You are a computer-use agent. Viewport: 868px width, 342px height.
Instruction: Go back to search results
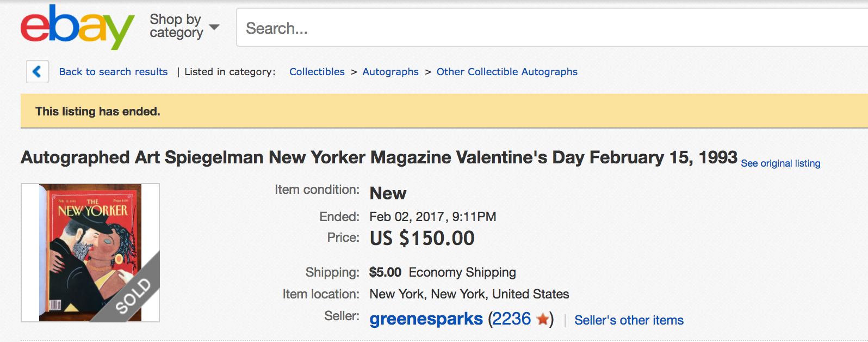[x=113, y=72]
